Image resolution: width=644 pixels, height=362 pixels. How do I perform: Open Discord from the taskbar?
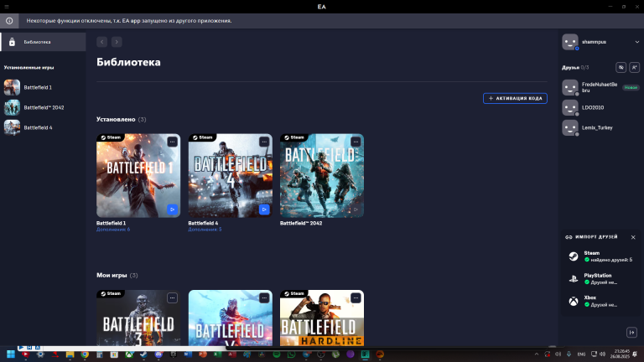(158, 354)
